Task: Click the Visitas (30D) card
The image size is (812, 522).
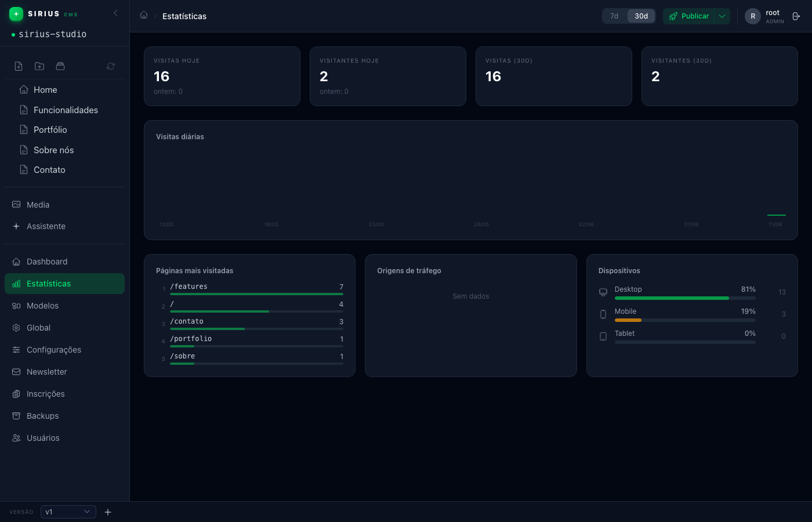Action: [554, 77]
